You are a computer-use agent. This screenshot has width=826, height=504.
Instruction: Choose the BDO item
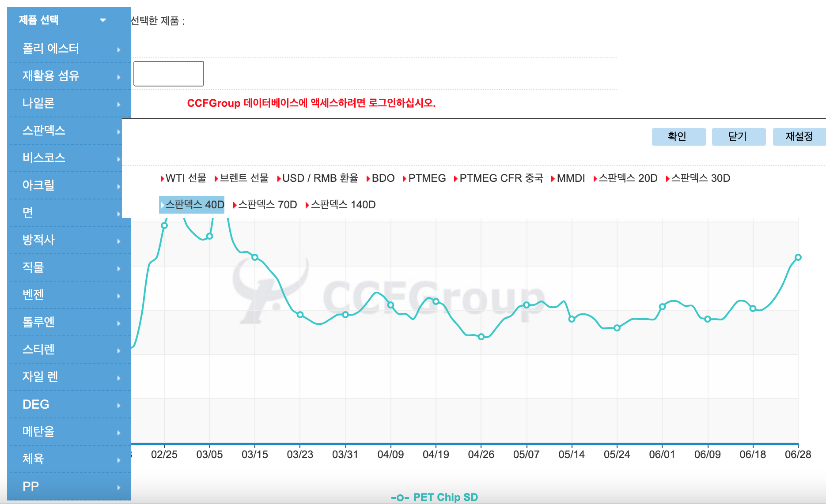point(380,178)
